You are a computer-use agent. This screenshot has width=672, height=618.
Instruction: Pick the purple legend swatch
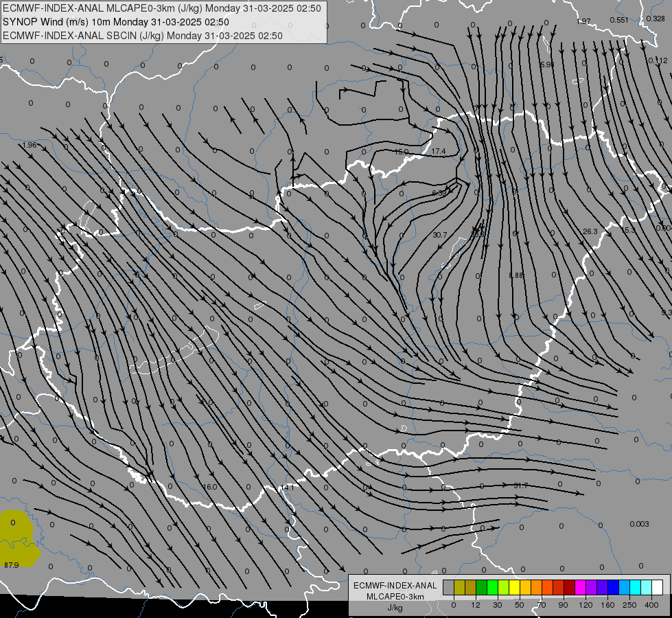point(592,587)
